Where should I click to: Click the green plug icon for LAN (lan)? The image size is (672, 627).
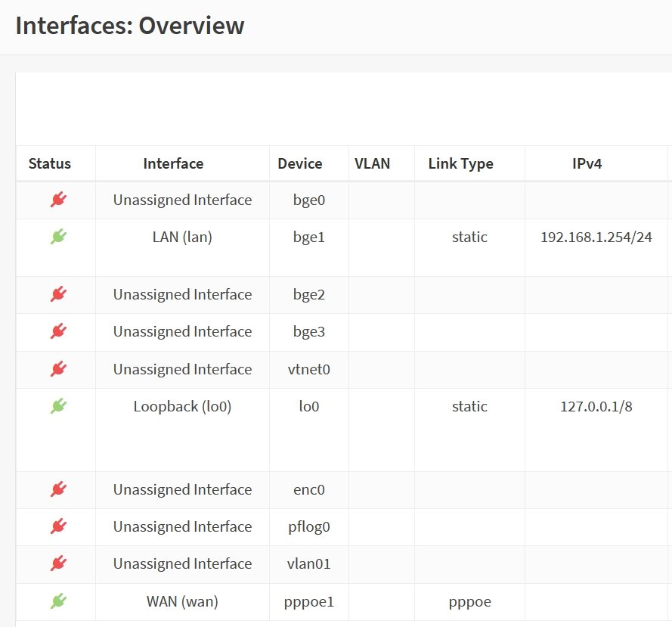(58, 236)
